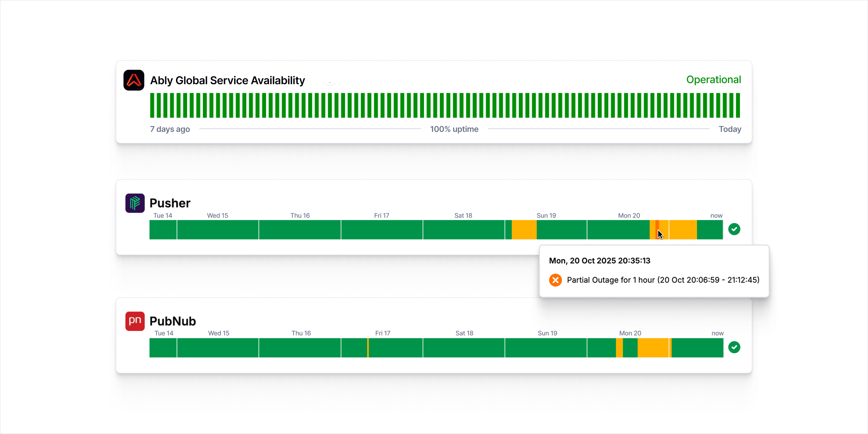This screenshot has width=868, height=434.
Task: Click the Ably logo icon
Action: pyautogui.click(x=134, y=80)
